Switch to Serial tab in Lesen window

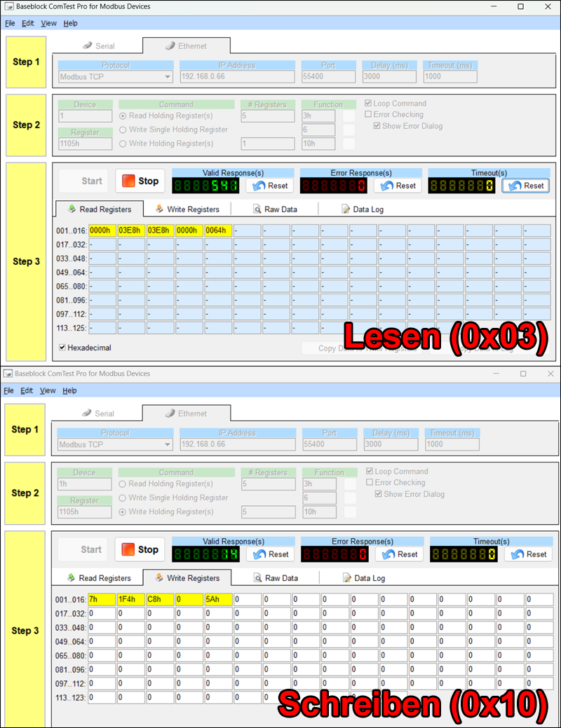click(x=98, y=46)
